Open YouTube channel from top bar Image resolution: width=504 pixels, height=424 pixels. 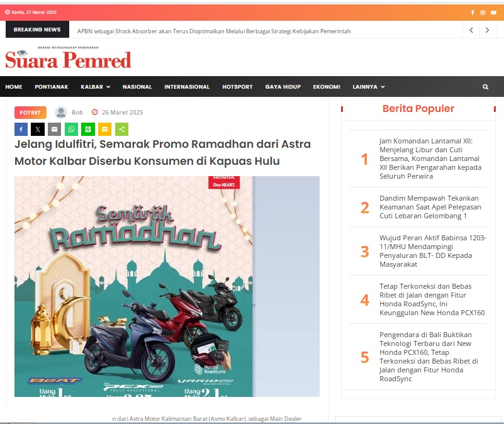(x=493, y=13)
